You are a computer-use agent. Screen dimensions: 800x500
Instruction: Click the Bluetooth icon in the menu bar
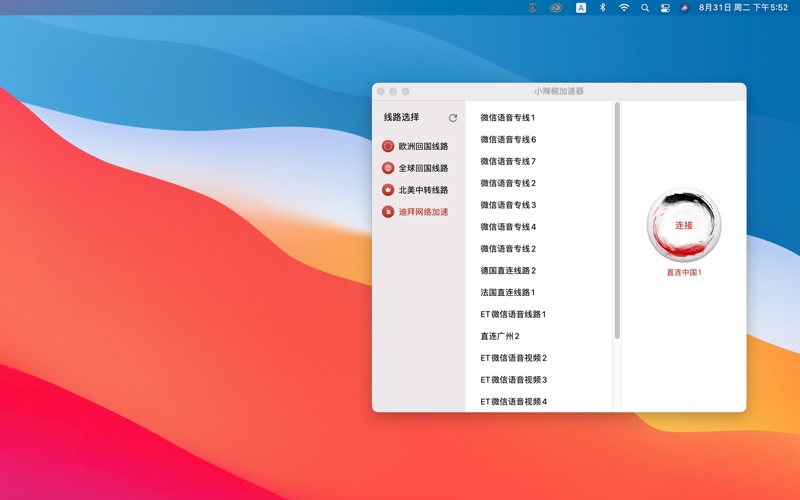(602, 8)
